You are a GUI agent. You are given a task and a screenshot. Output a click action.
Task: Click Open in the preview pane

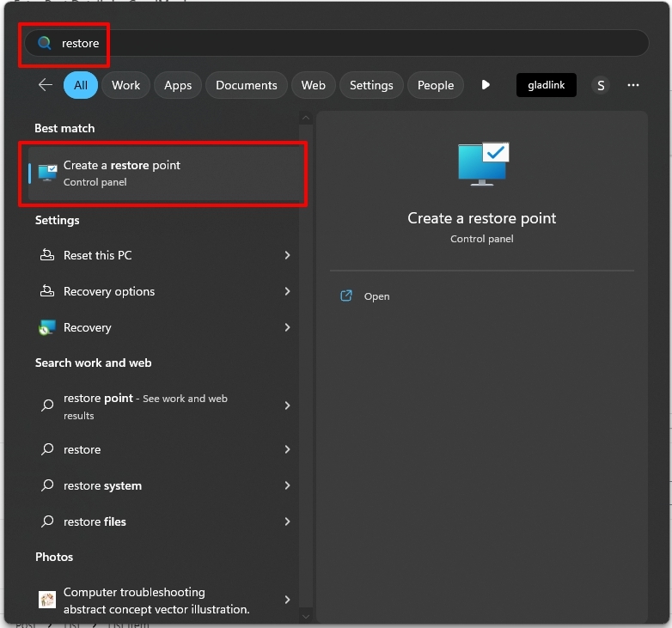[x=376, y=296]
